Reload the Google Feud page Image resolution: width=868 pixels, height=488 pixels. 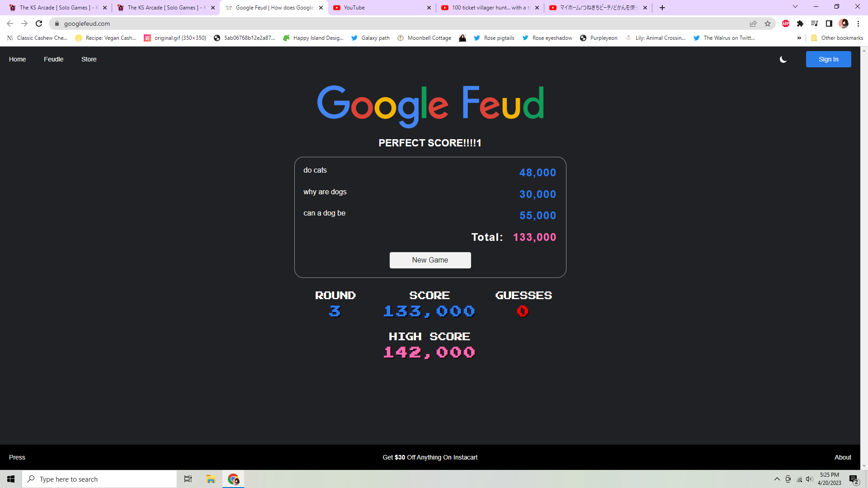pyautogui.click(x=39, y=23)
